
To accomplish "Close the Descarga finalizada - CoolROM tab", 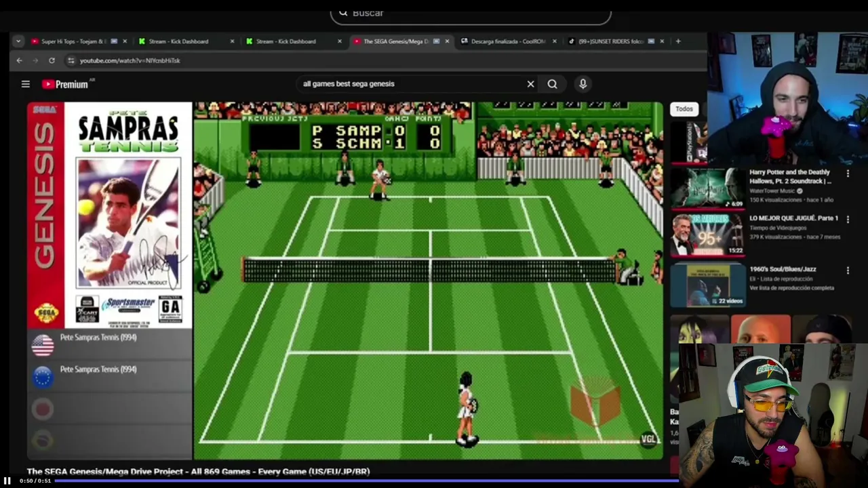I will point(555,41).
